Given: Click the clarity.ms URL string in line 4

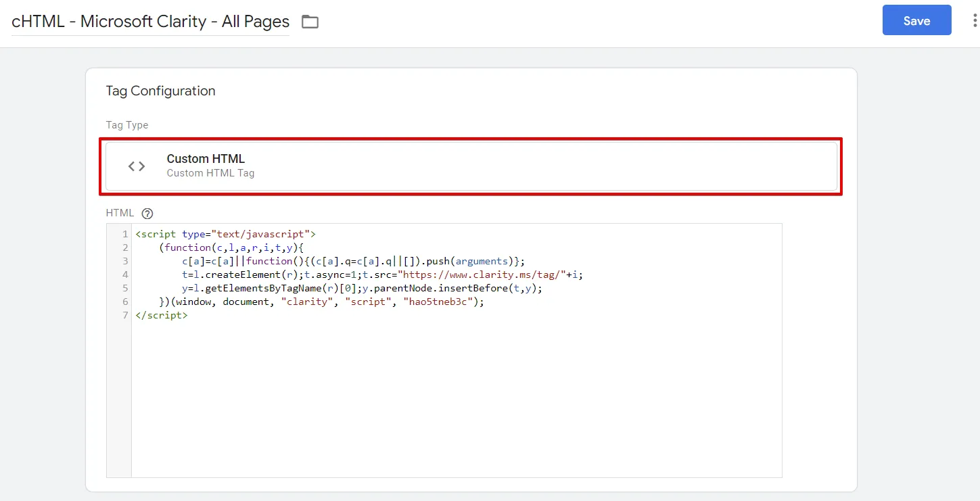Looking at the screenshot, I should (x=482, y=275).
